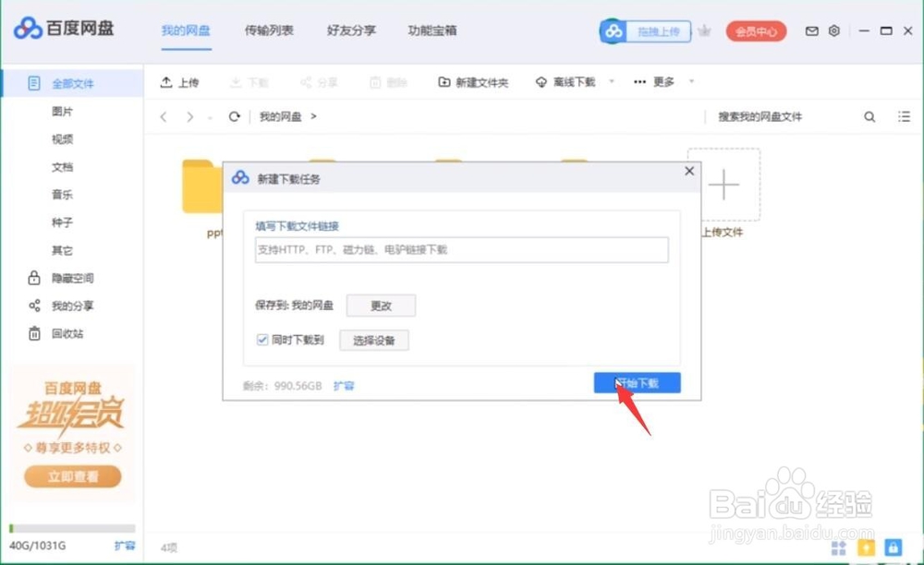Select 种子 category in sidebar
924x565 pixels.
[x=62, y=222]
